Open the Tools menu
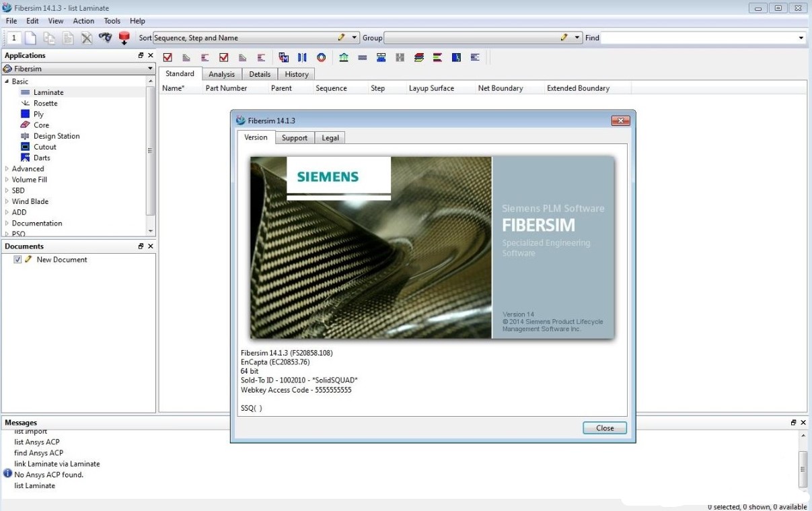This screenshot has width=812, height=511. (112, 21)
